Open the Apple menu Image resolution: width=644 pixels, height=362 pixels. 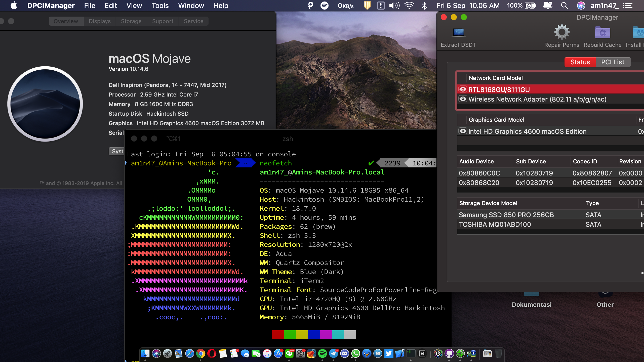click(14, 6)
